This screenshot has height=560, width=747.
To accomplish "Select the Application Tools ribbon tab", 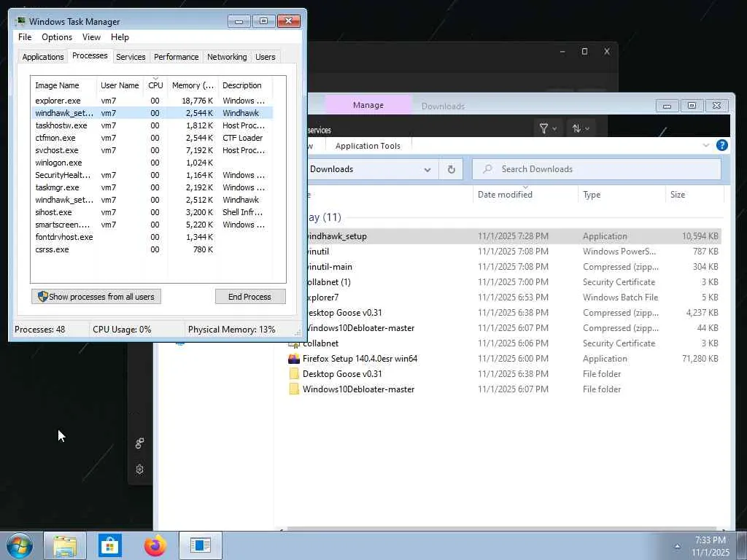I will pos(368,146).
